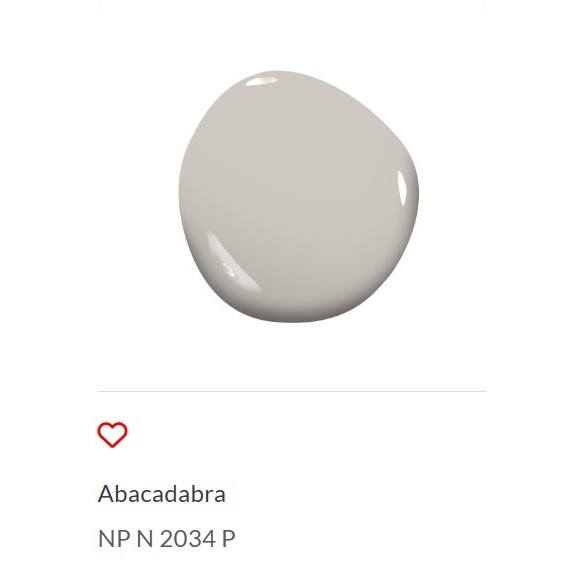Add Abacadabra to favorites via heart
This screenshot has width=580, height=580.
[x=112, y=435]
